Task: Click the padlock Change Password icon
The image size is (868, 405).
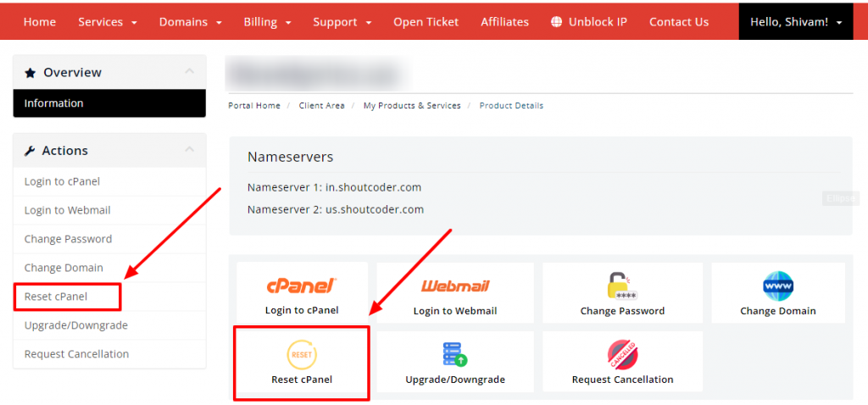Action: coord(622,286)
